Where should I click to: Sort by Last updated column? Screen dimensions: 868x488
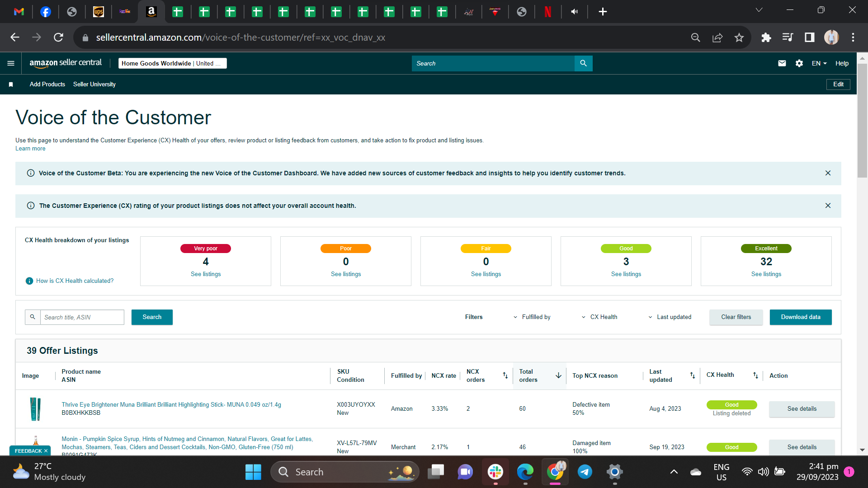tap(692, 375)
